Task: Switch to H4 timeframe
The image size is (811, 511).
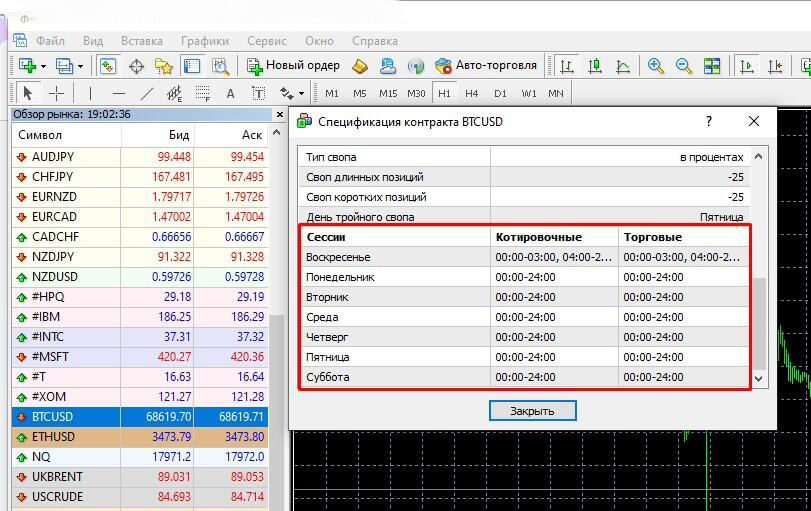Action: point(472,94)
